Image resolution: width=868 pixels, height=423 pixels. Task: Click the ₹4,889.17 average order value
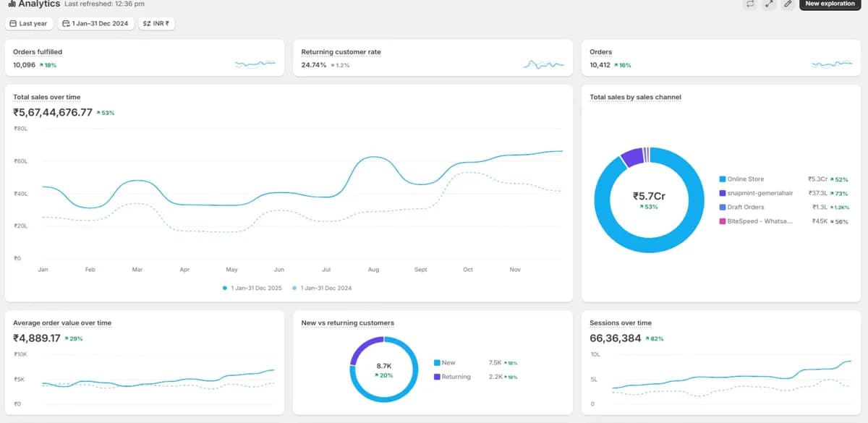coord(36,338)
